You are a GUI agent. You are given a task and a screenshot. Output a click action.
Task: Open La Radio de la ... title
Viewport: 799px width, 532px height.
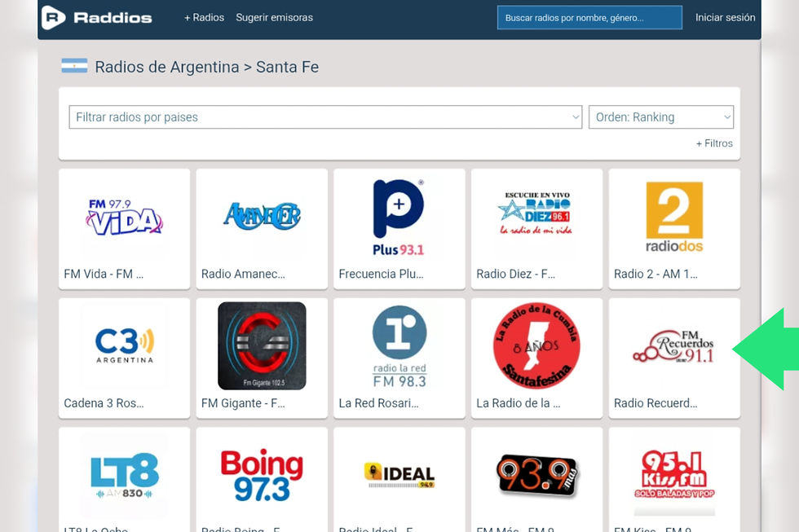pos(519,403)
